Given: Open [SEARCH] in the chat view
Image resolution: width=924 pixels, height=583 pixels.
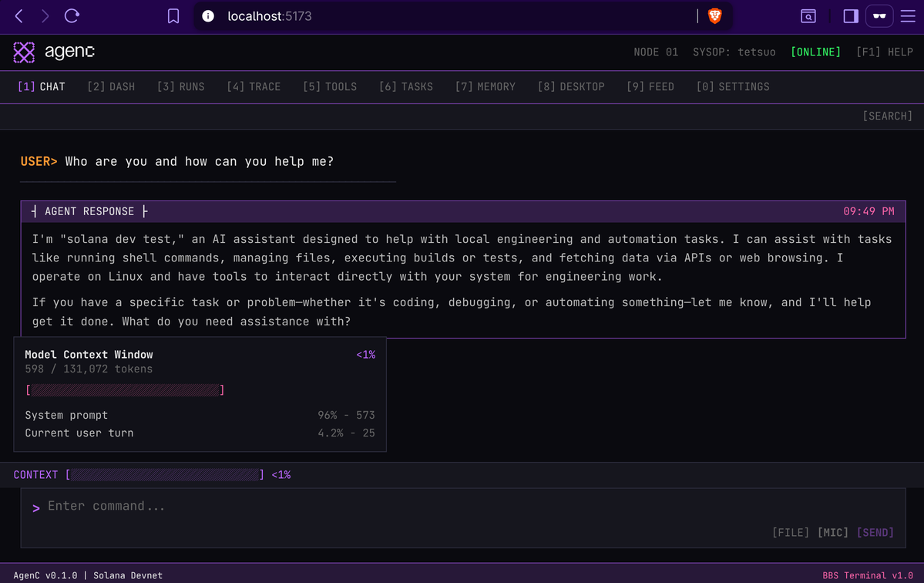Looking at the screenshot, I should point(888,116).
